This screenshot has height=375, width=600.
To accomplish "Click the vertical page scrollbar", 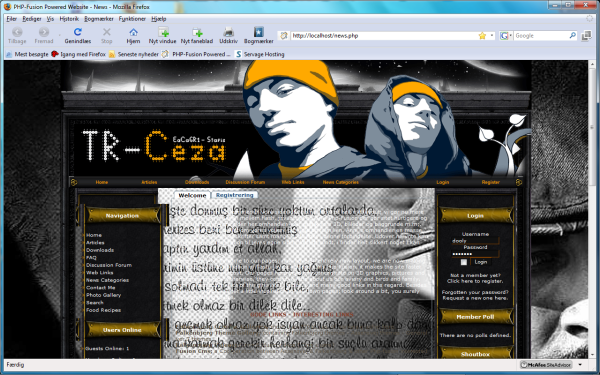I will pos(592,209).
